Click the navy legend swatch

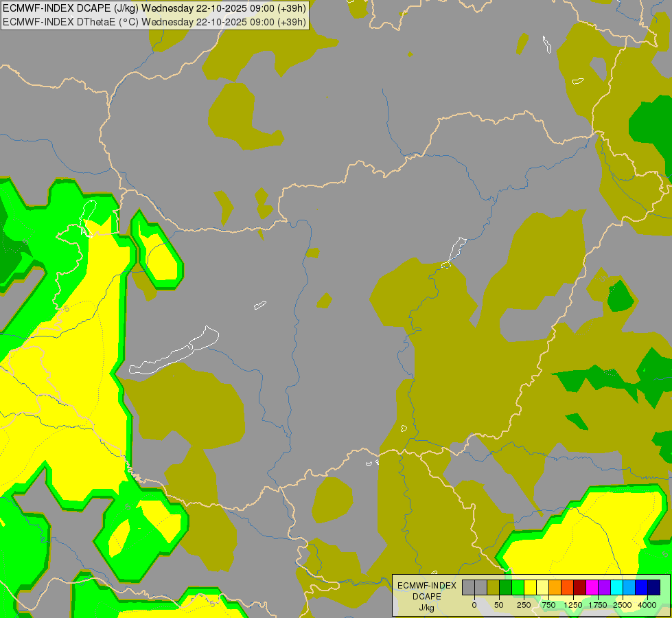coord(654,588)
